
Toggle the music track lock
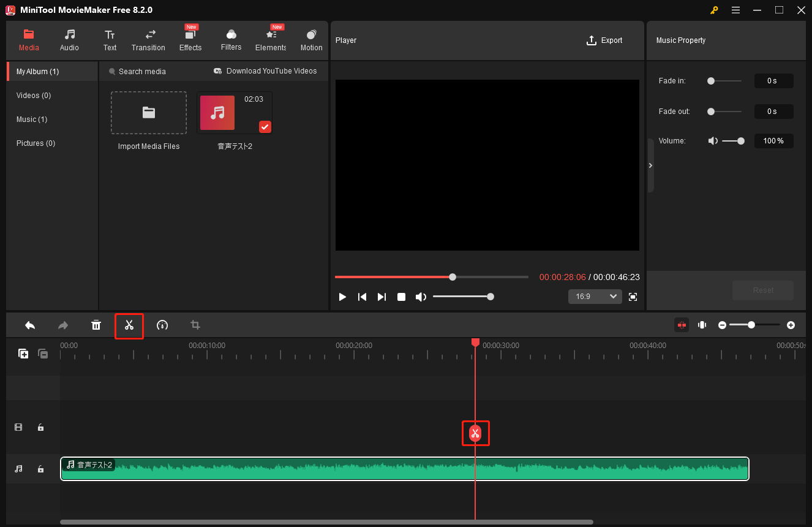coord(40,469)
